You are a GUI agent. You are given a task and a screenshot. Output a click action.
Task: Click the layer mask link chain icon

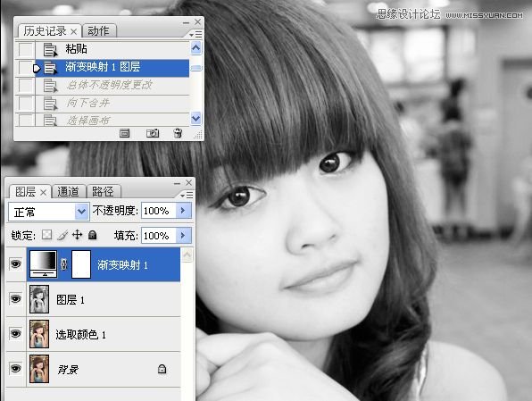tap(63, 264)
